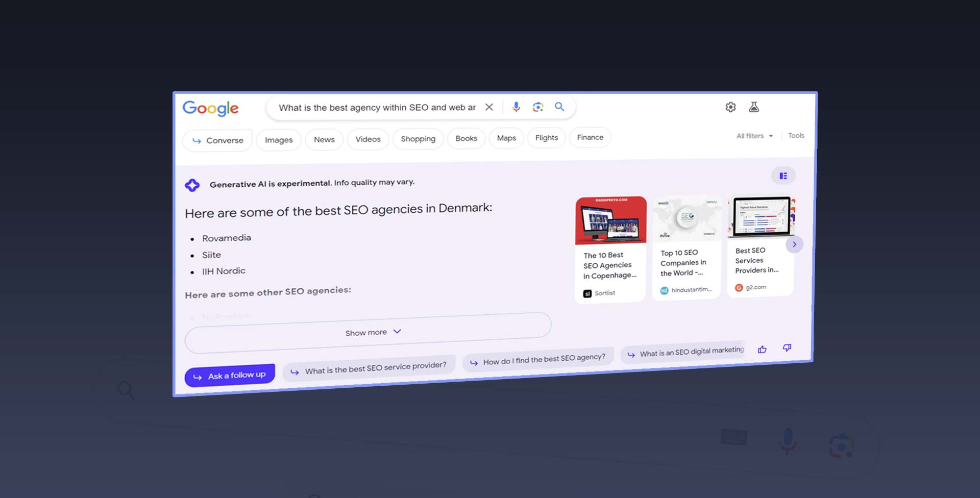Open Search Labs flask icon
This screenshot has width=980, height=498.
coord(754,107)
